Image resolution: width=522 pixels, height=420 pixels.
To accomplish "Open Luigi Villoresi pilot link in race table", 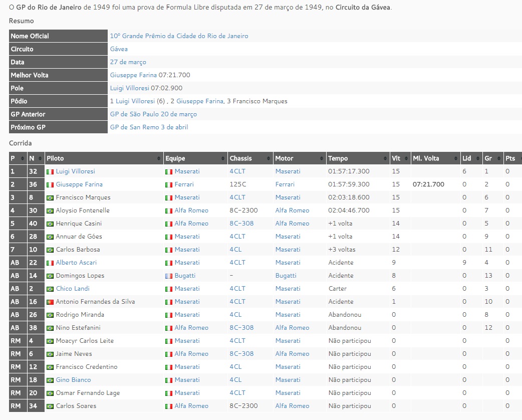I will [x=75, y=171].
